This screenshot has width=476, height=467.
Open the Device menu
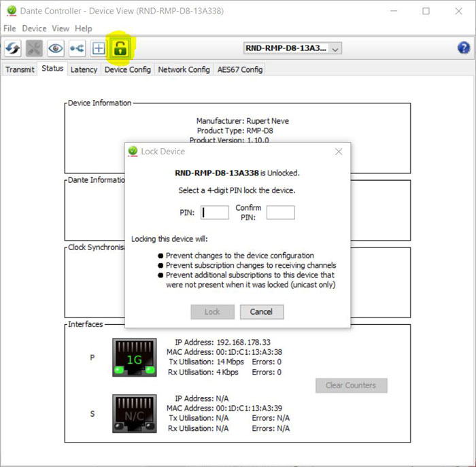click(34, 29)
